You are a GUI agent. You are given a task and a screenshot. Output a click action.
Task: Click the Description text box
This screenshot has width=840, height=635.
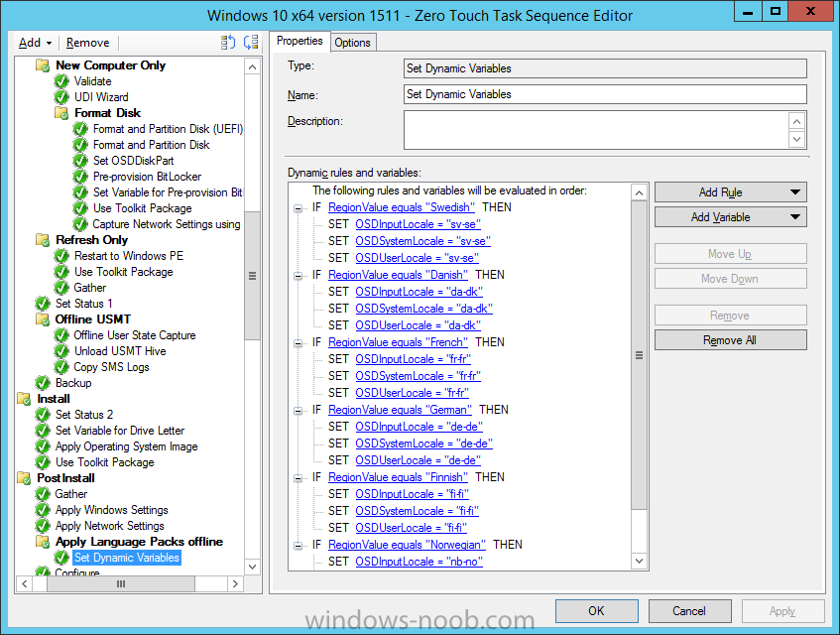click(x=596, y=130)
